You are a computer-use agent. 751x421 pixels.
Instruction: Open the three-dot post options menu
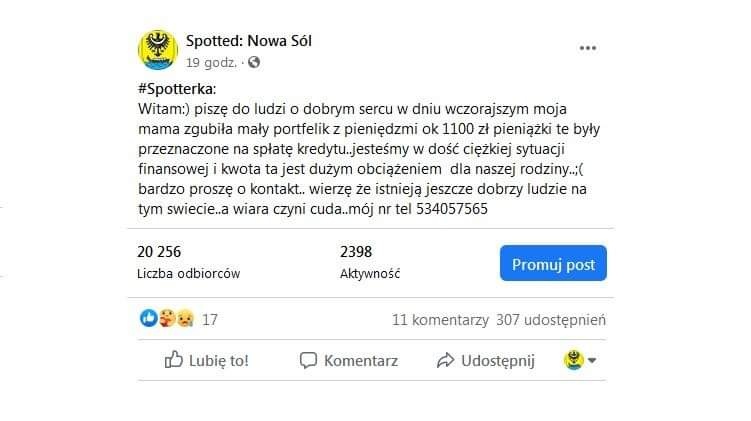(x=588, y=48)
